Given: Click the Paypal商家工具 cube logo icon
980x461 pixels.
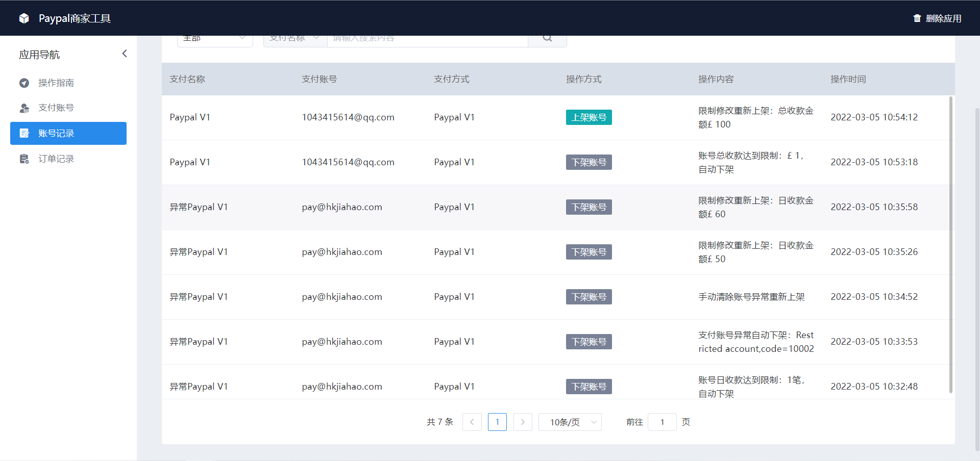Looking at the screenshot, I should click(x=24, y=18).
